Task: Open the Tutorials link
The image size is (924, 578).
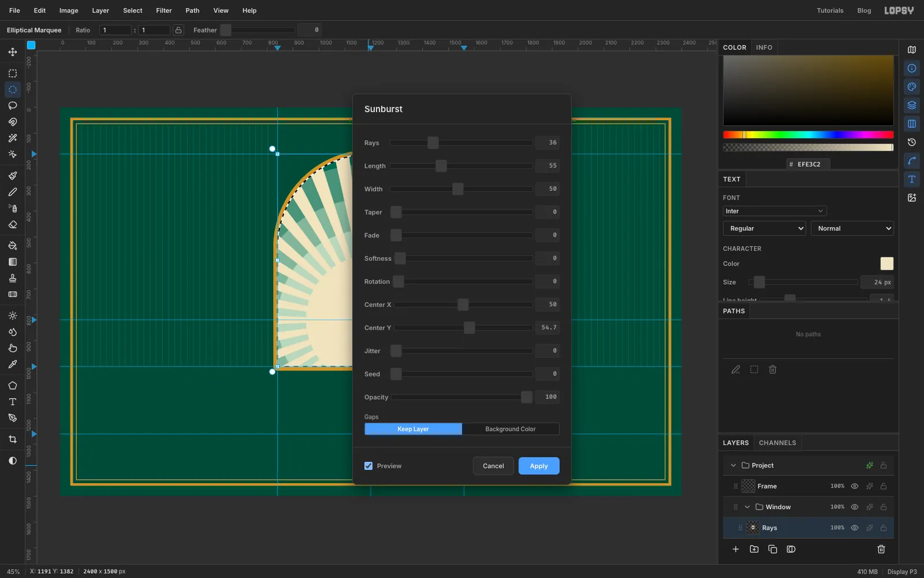Action: tap(830, 10)
